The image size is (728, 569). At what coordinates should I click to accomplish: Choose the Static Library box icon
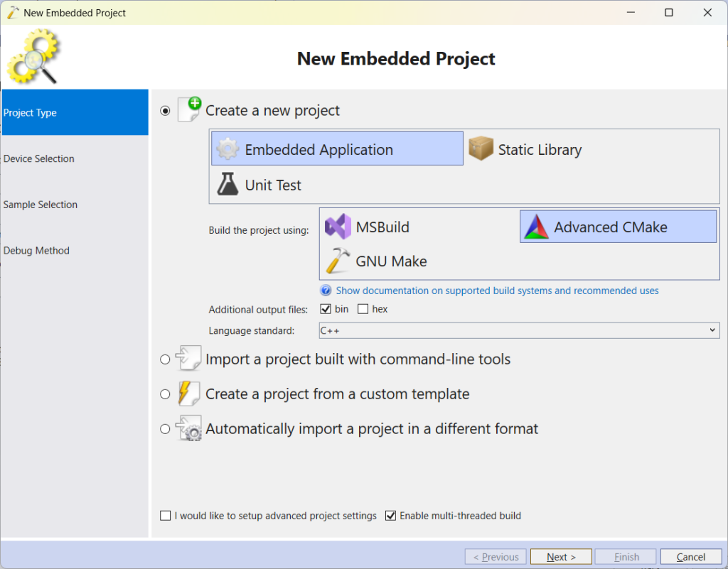481,150
